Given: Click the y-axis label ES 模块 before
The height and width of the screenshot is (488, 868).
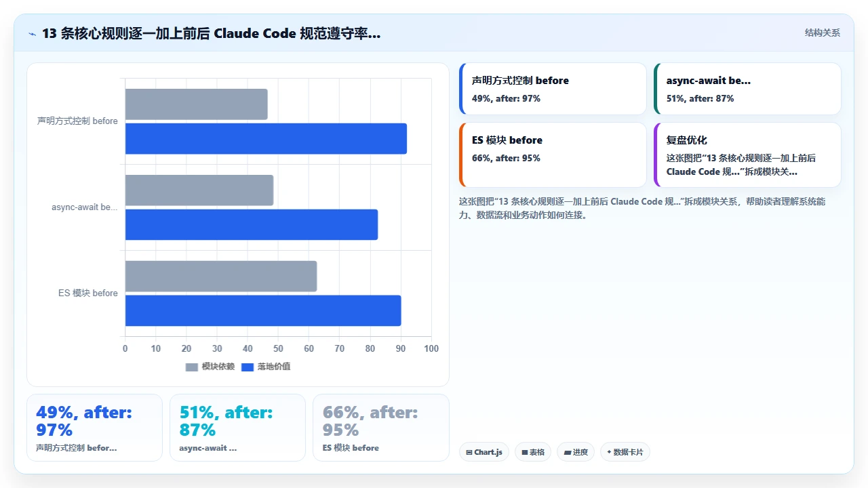Looking at the screenshot, I should pos(88,293).
